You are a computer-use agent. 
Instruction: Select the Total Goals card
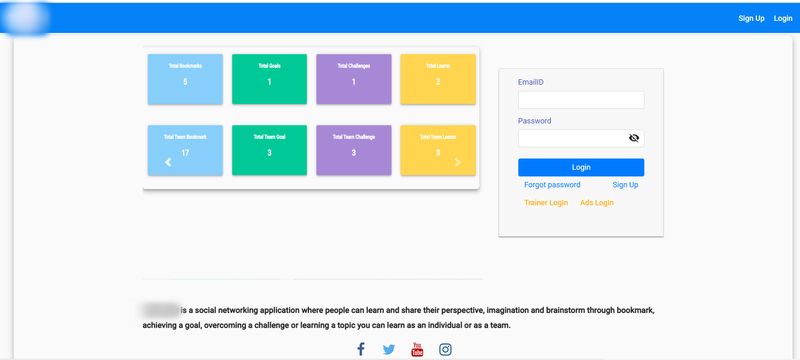click(269, 79)
